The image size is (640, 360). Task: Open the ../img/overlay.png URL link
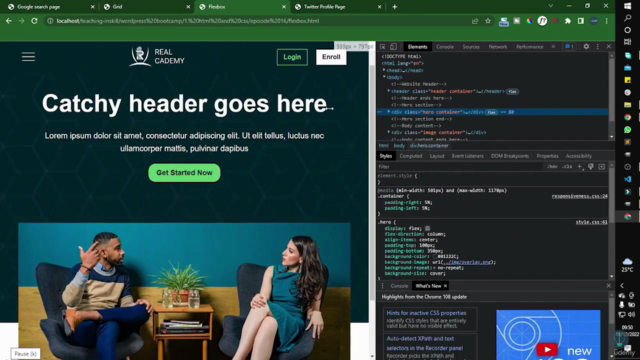[467, 262]
